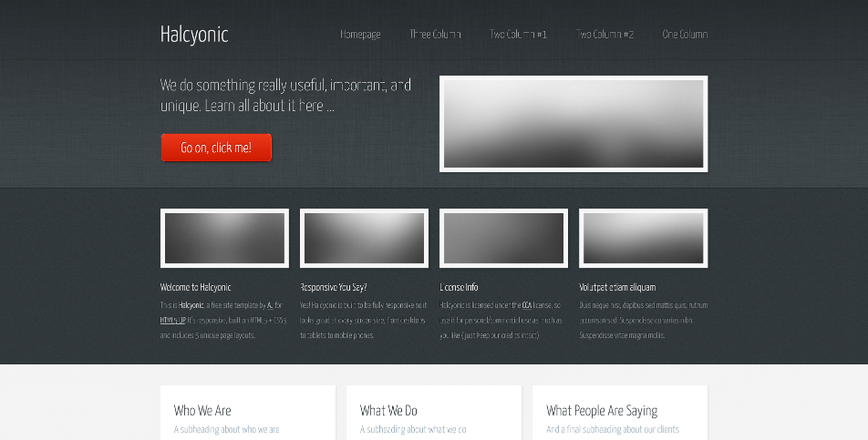Click the AJ author link
This screenshot has width=868, height=440.
(x=269, y=306)
